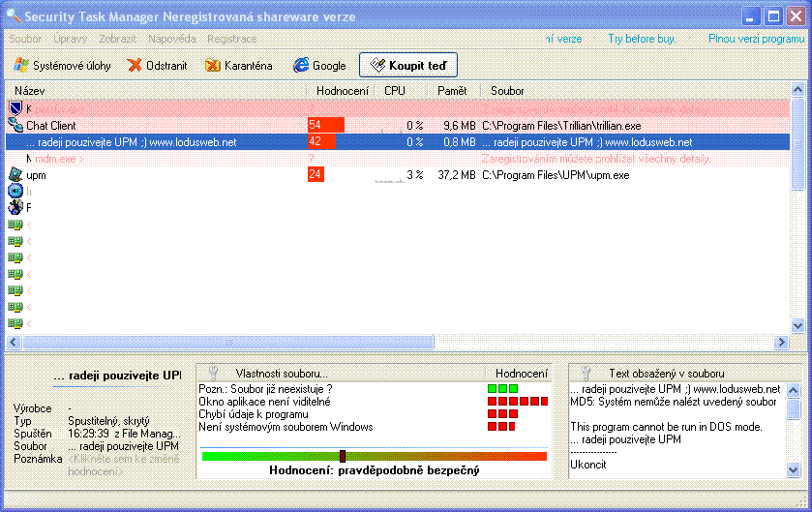
Task: Click the wrench icon beside Text obsažený v souboru
Action: click(x=586, y=373)
